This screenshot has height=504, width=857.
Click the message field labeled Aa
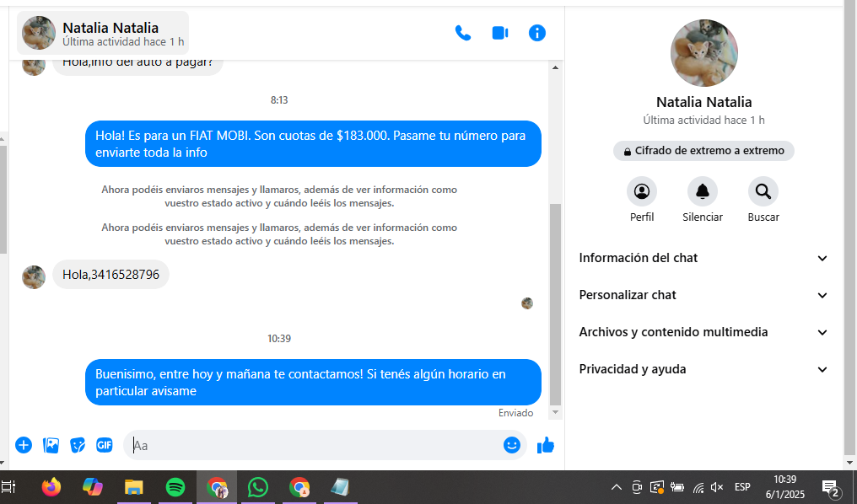click(315, 445)
